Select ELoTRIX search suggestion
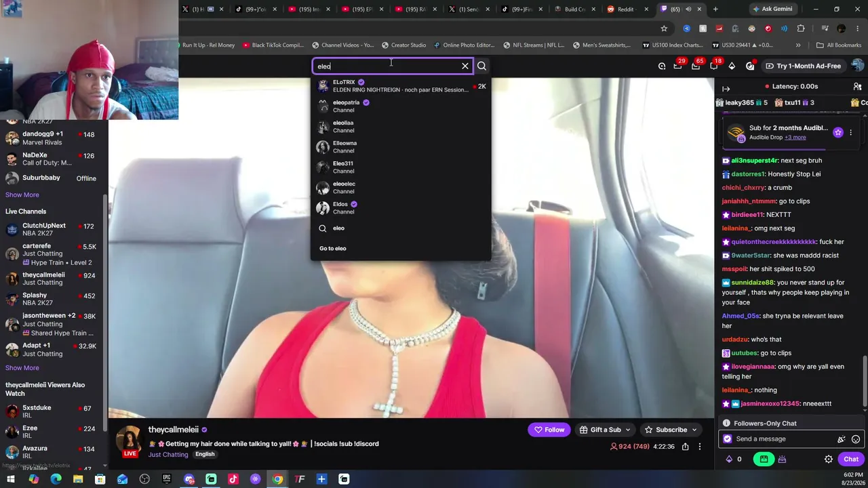Viewport: 868px width, 488px height. 401,85
